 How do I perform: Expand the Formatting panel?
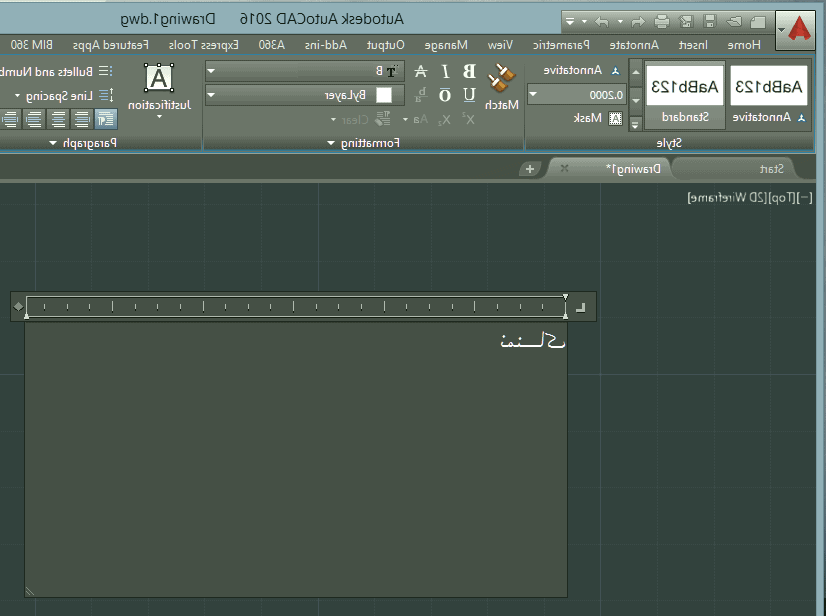click(x=363, y=143)
